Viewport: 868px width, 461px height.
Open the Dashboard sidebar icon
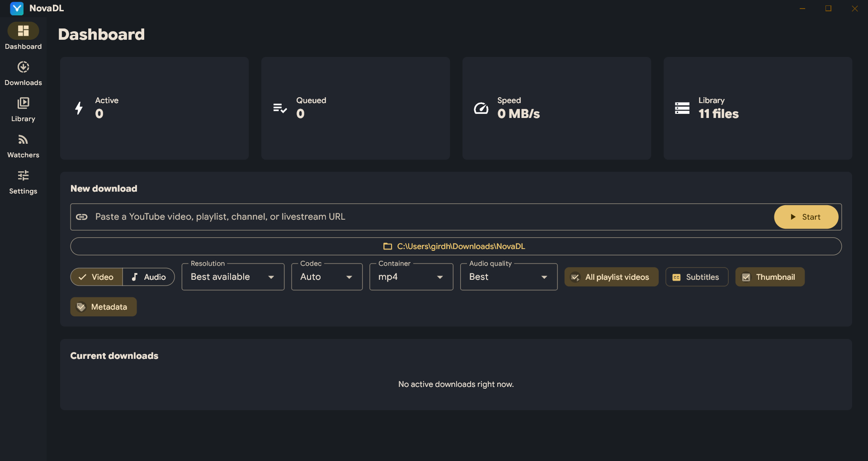point(23,31)
